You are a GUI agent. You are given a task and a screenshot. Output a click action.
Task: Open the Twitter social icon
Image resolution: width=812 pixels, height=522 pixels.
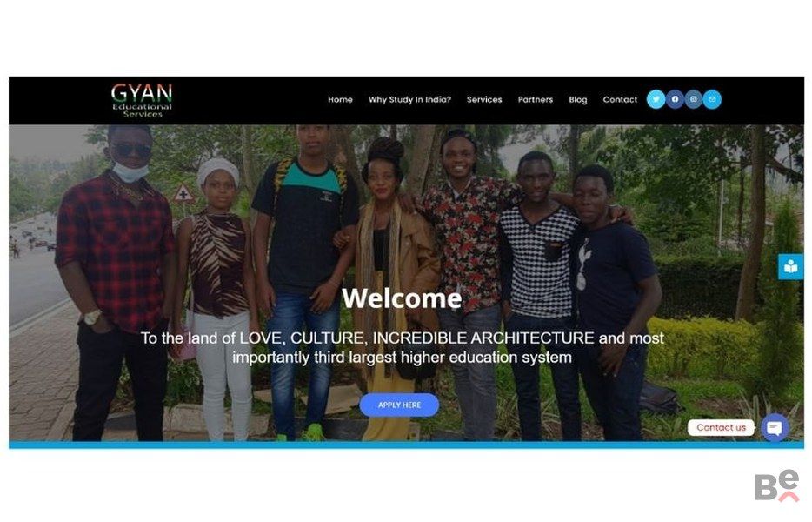pos(656,99)
